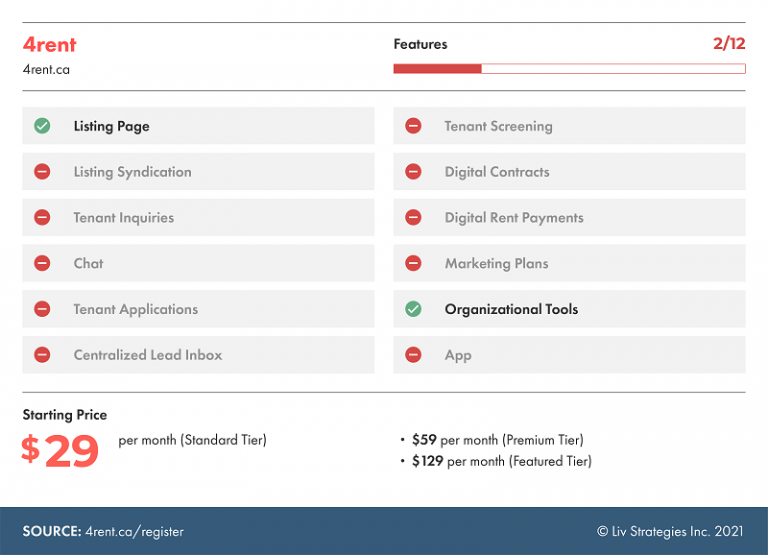Image resolution: width=768 pixels, height=555 pixels.
Task: Open the 4rent.ca/register source link
Action: 134,532
